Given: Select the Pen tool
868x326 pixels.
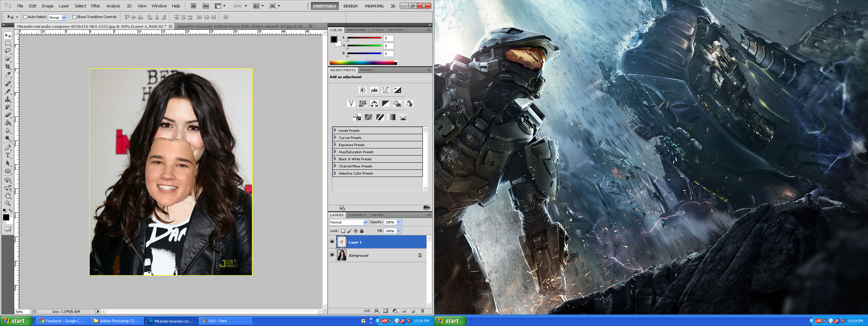Looking at the screenshot, I should (x=8, y=147).
